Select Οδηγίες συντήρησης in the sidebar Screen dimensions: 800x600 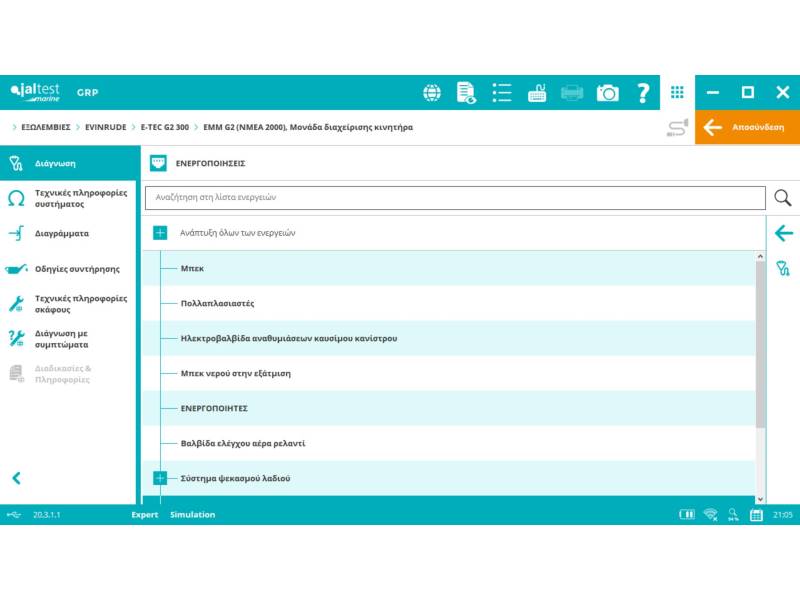pyautogui.click(x=77, y=269)
